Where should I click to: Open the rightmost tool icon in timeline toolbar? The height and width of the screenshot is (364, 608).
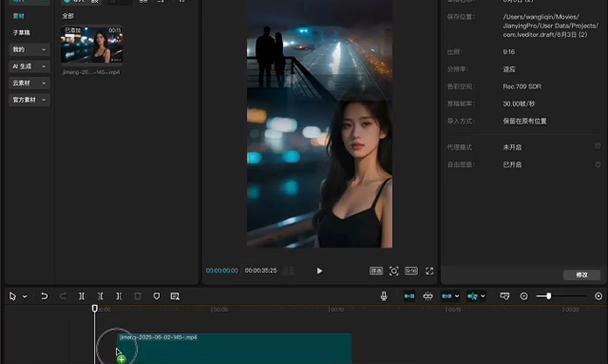pos(175,296)
